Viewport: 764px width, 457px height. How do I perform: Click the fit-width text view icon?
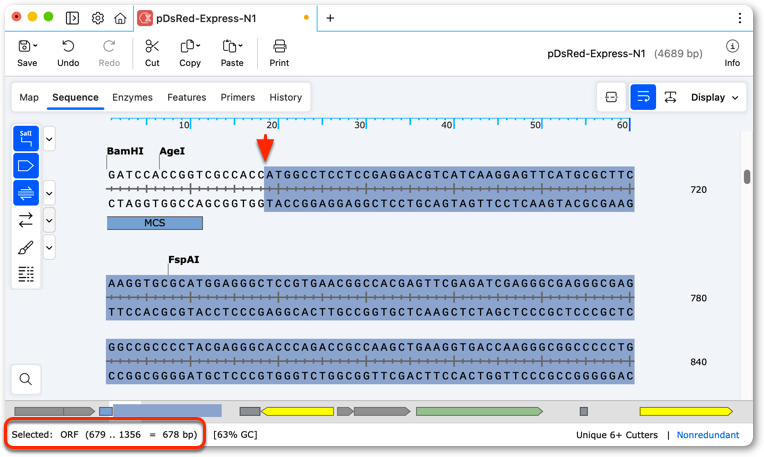670,97
